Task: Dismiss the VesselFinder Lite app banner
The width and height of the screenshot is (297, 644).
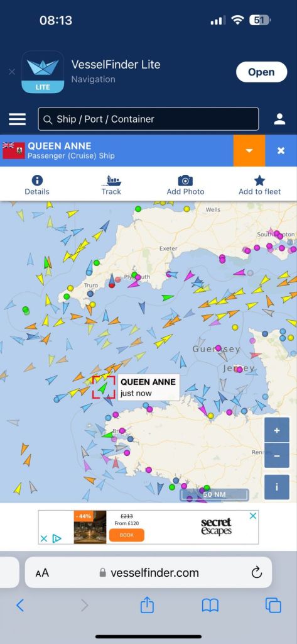Action: pos(12,72)
